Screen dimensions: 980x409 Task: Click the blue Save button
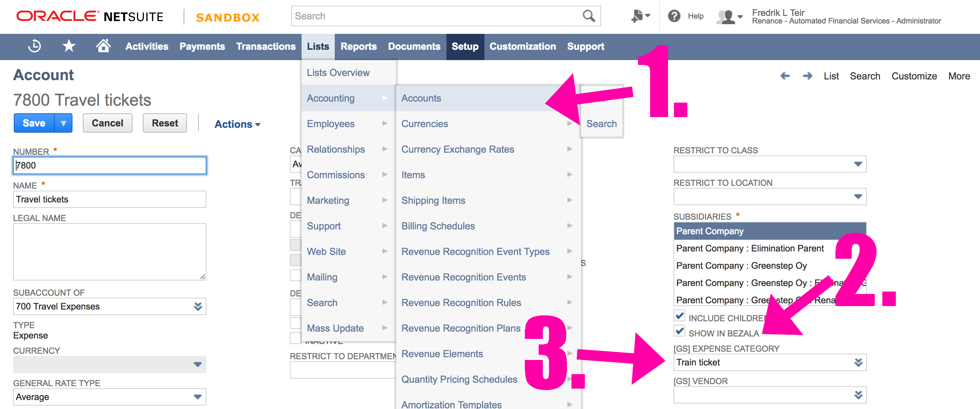pos(34,123)
